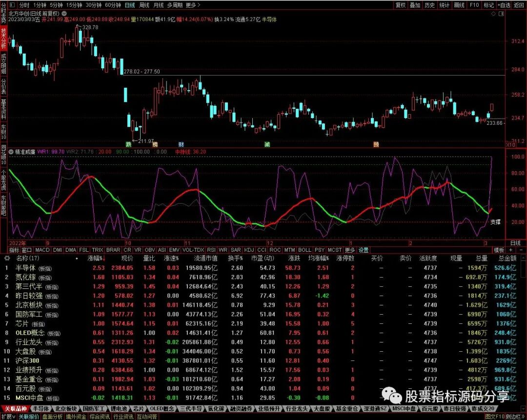Click the panel layout icon before 分时
The width and height of the screenshot is (527, 420).
tap(12, 5)
